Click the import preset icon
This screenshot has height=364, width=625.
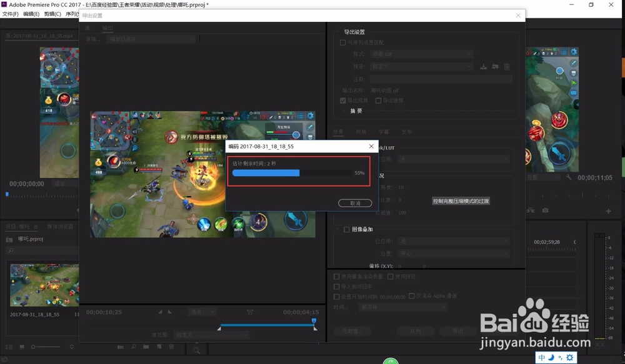[495, 67]
